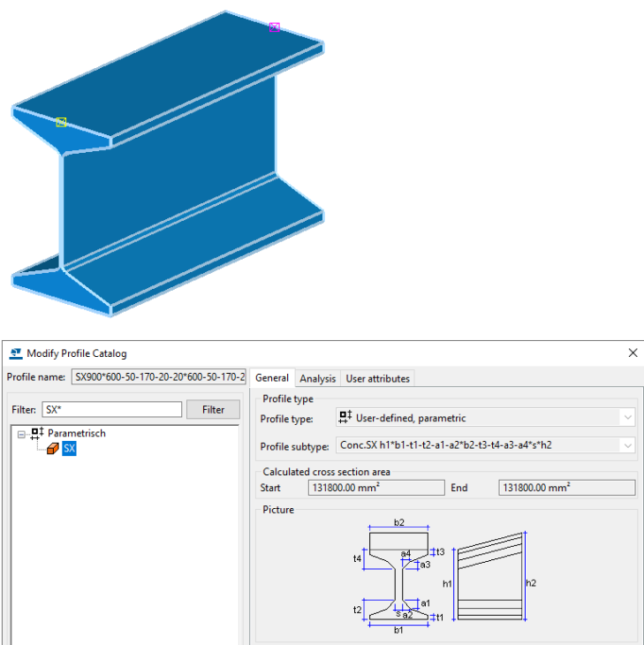The image size is (644, 645).
Task: Select the SX label in the tree
Action: tap(70, 449)
